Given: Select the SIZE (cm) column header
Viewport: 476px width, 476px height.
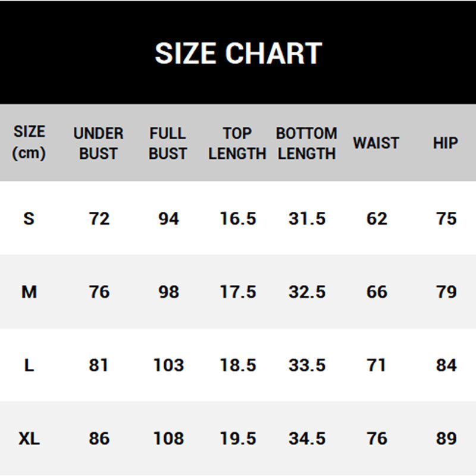Looking at the screenshot, I should point(29,142).
